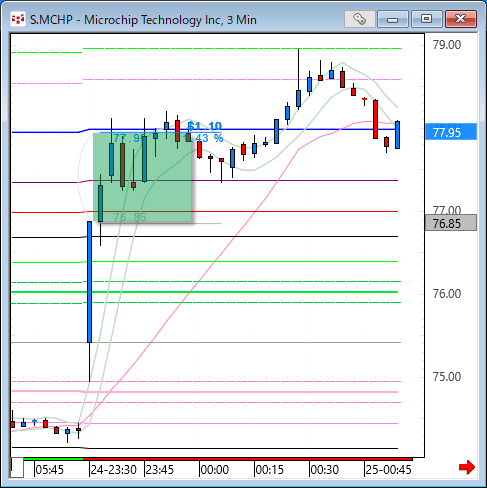Viewport: 487px width, 488px height.
Task: Click the 00:15 time axis label
Action: (270, 470)
